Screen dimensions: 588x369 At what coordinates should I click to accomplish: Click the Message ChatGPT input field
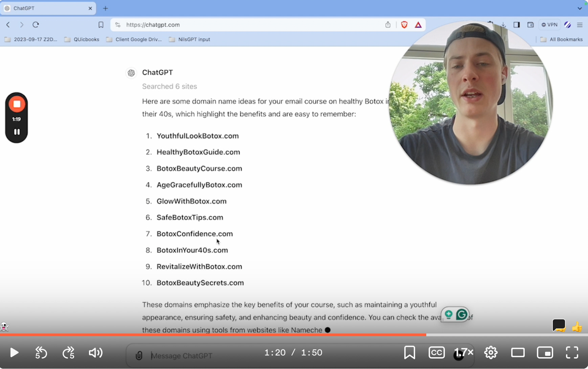(299, 356)
